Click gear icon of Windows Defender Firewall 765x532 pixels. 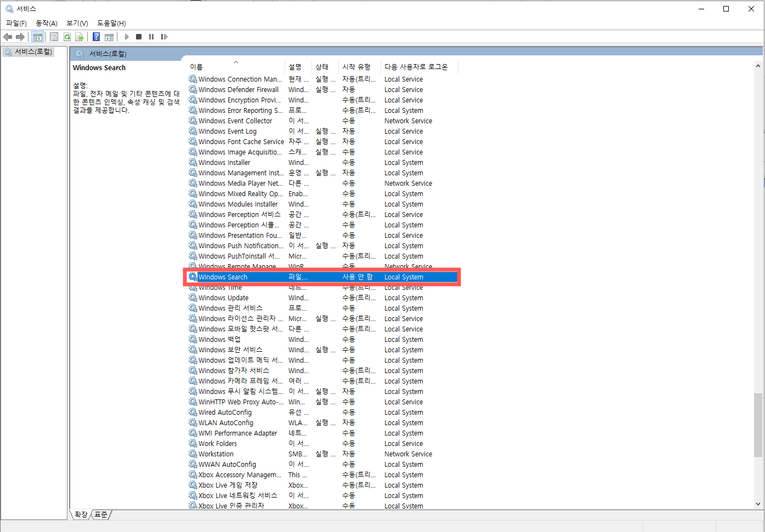[193, 89]
